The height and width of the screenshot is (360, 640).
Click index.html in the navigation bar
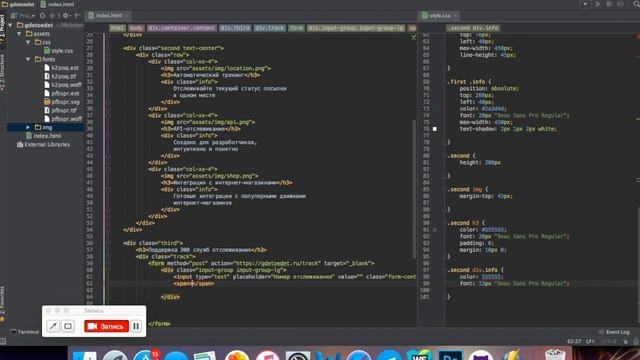tap(58, 4)
